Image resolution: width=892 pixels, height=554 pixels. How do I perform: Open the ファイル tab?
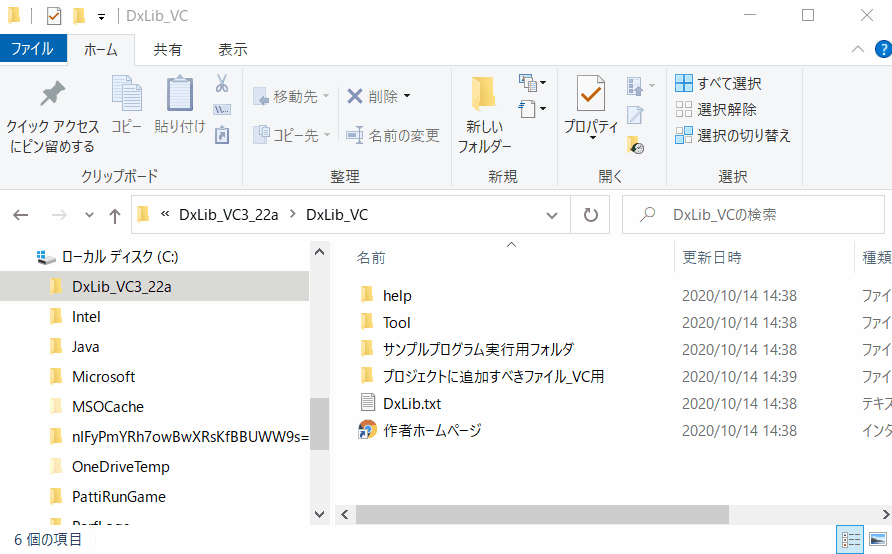click(x=33, y=49)
